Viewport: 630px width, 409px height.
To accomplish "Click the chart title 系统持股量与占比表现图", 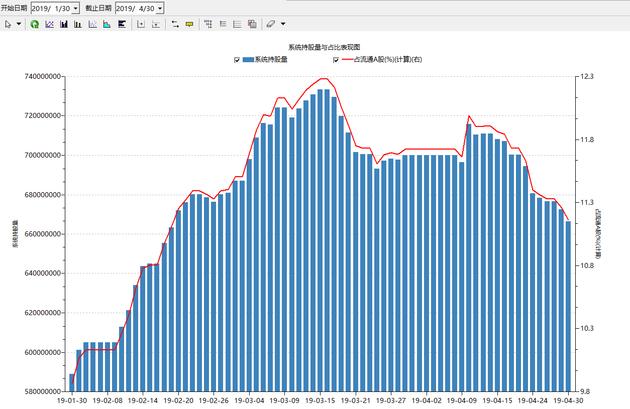I will pos(324,47).
